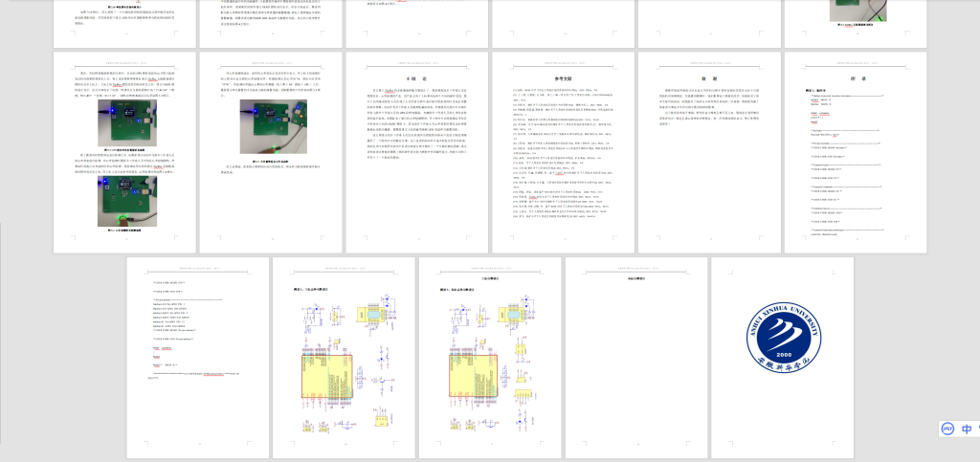Select the 致谢 acknowledgements page
Image resolution: width=980 pixels, height=462 pixels.
click(x=709, y=152)
